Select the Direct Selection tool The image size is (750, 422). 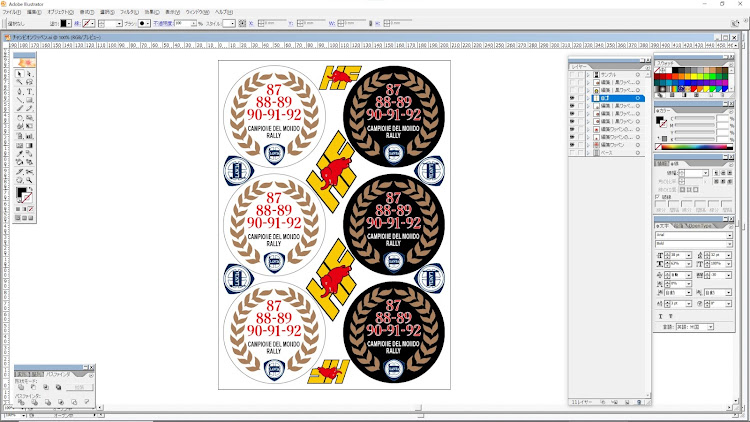(x=29, y=74)
